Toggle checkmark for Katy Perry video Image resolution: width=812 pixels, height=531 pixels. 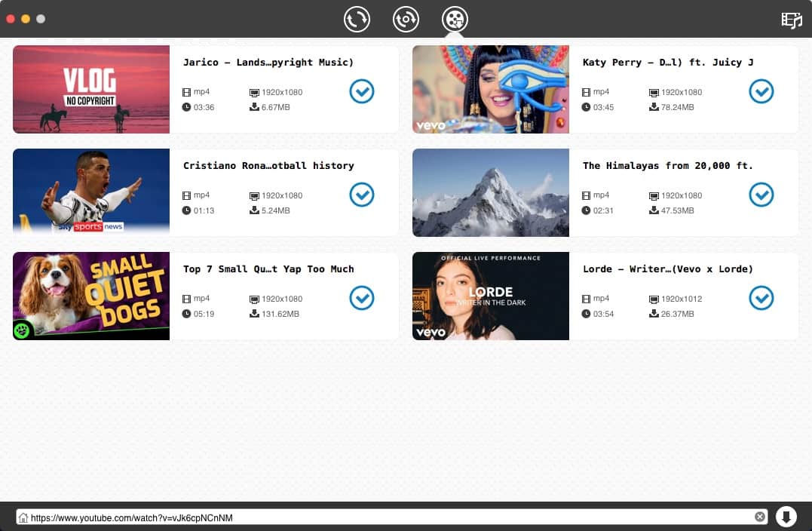pyautogui.click(x=761, y=91)
